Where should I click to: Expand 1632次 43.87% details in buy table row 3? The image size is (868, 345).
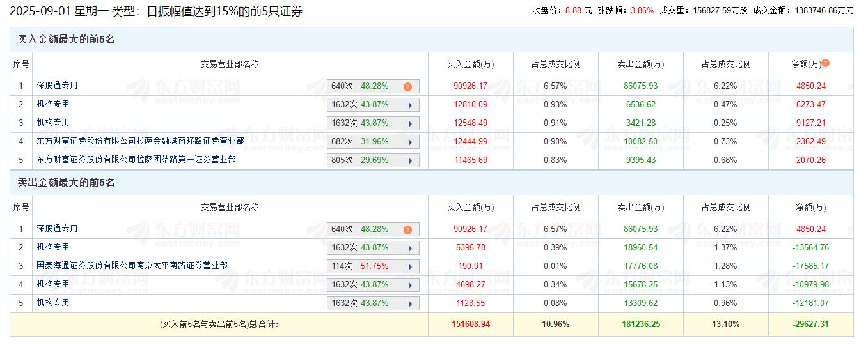point(373,123)
